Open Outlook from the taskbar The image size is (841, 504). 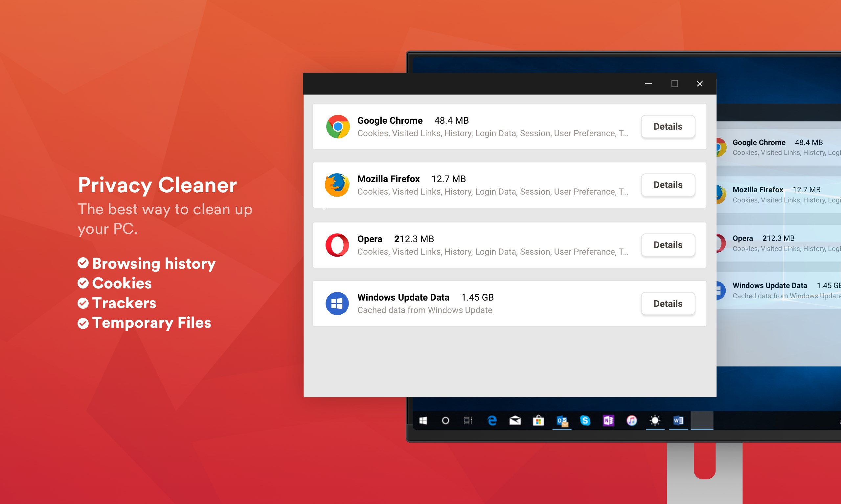pyautogui.click(x=562, y=421)
